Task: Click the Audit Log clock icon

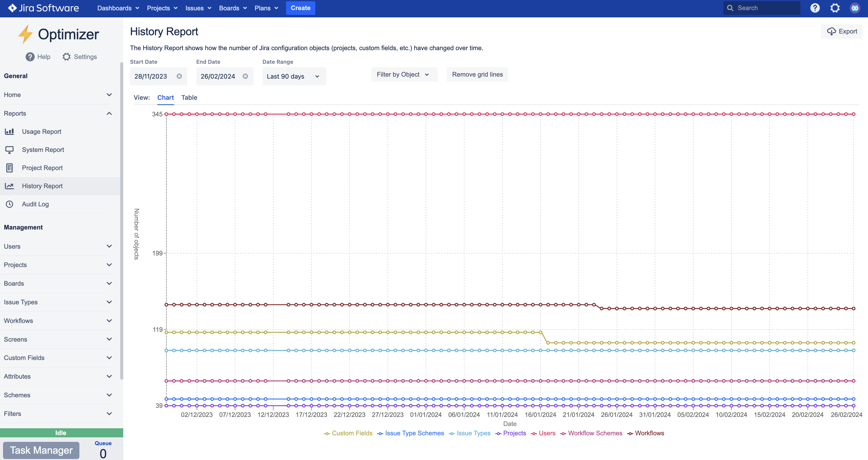Action: coord(9,204)
